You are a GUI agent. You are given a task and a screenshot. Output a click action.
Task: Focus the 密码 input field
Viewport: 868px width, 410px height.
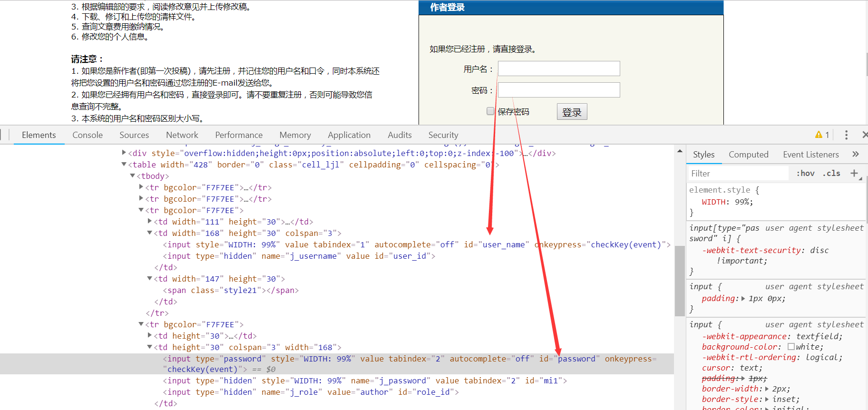coord(559,90)
